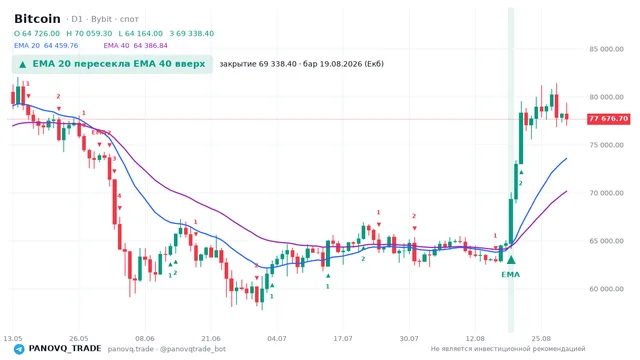Select the 'EMA 20 пересекла EMA 40 вверх' badge

click(x=112, y=64)
